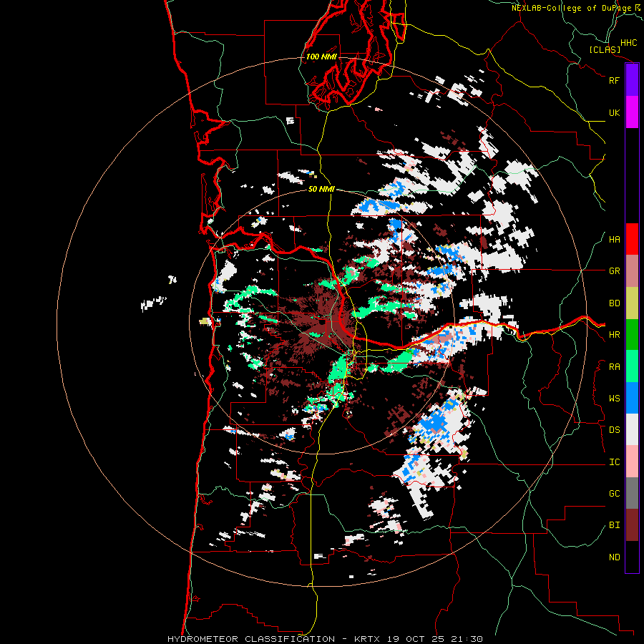The height and width of the screenshot is (644, 644).
Task: Click the "IC" legend label
Action: pos(614,462)
